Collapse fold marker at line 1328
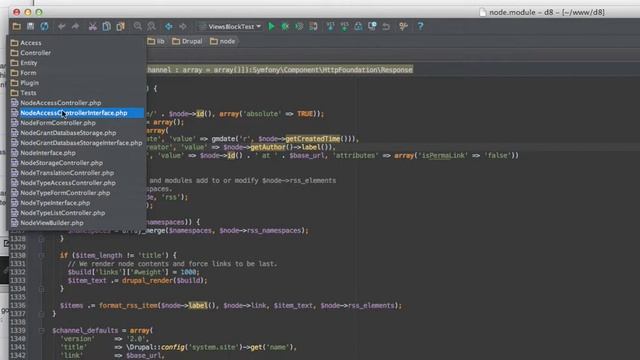The height and width of the screenshot is (360, 640). [42, 239]
